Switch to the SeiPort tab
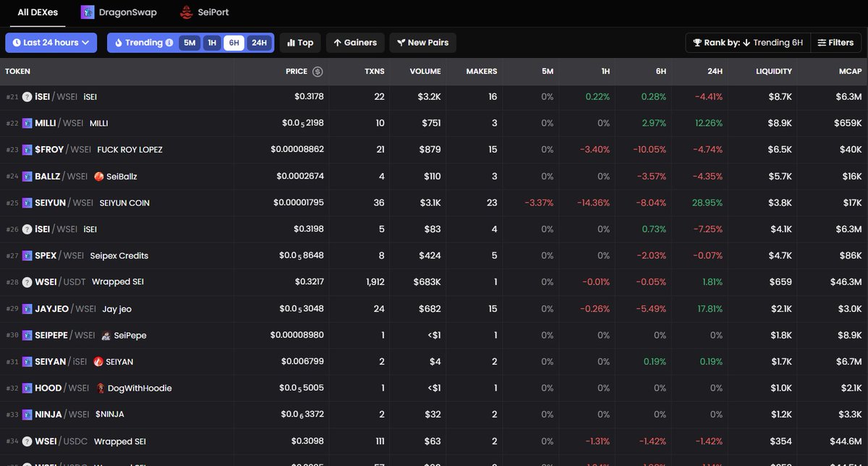Image resolution: width=868 pixels, height=466 pixels. coord(205,12)
